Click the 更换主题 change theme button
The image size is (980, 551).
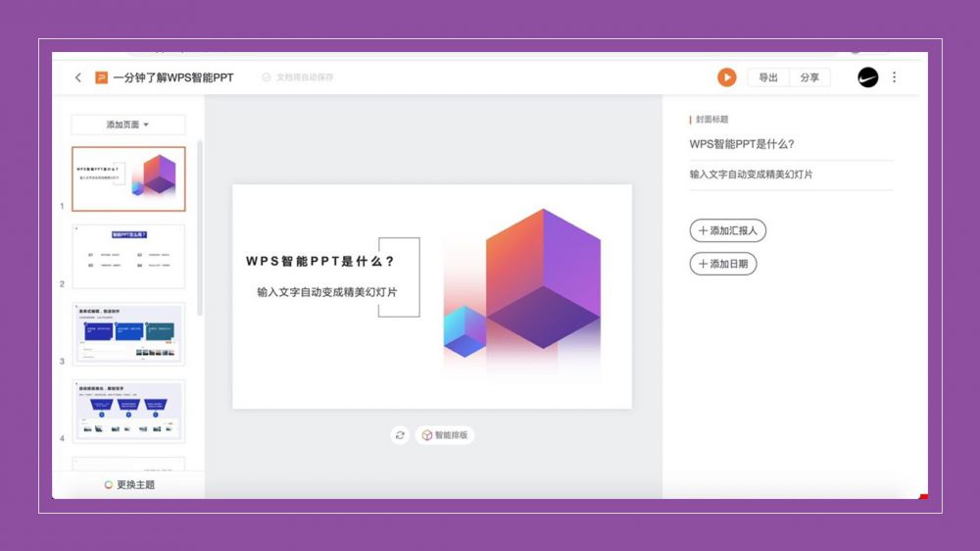click(x=129, y=484)
